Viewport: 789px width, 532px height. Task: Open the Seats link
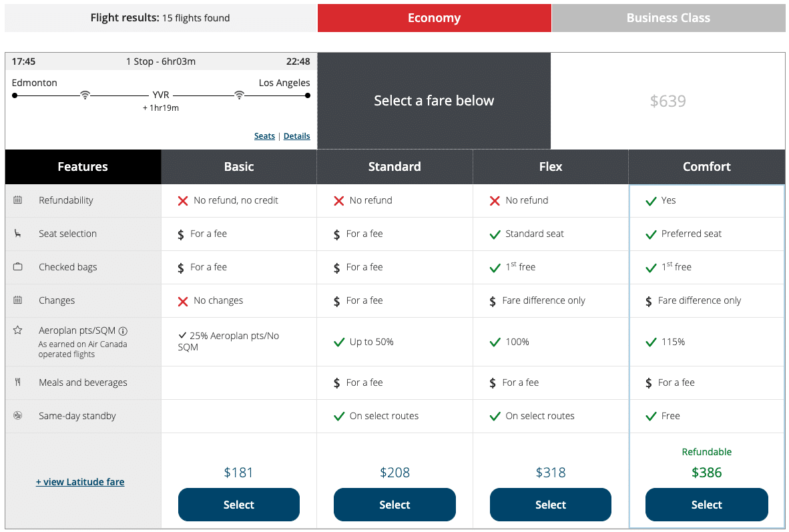(264, 136)
